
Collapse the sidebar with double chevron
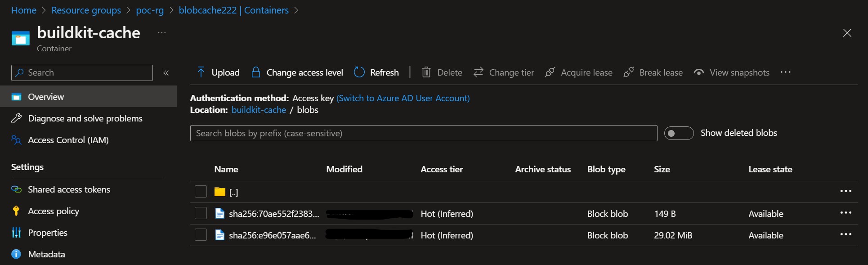(166, 72)
